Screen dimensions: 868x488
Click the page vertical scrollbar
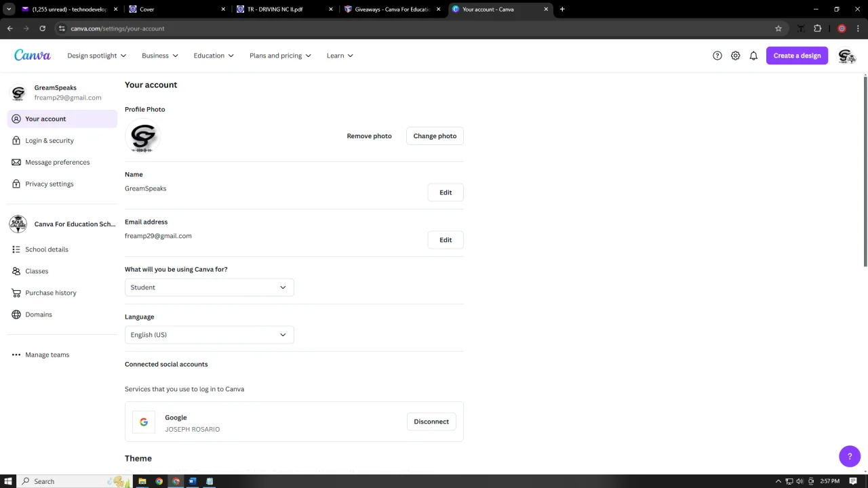(x=865, y=172)
